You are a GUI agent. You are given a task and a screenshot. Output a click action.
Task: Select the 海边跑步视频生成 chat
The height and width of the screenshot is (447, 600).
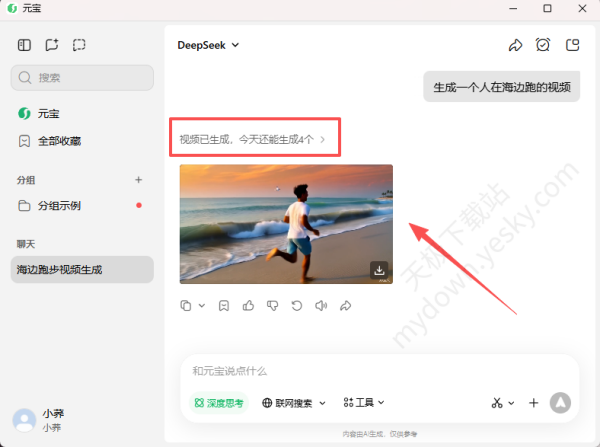[x=82, y=270]
